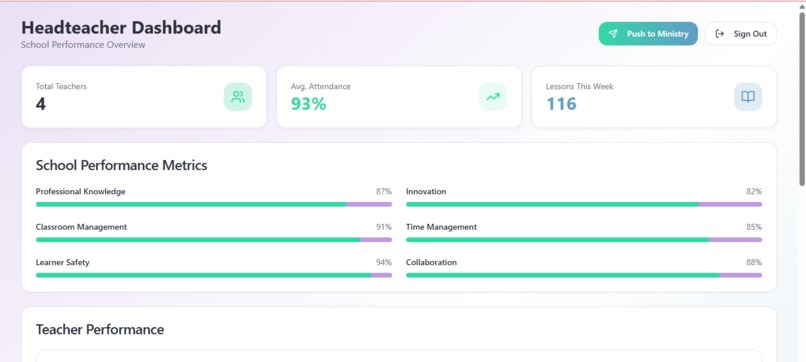806x362 pixels.
Task: Click the Innovation label
Action: tap(426, 191)
